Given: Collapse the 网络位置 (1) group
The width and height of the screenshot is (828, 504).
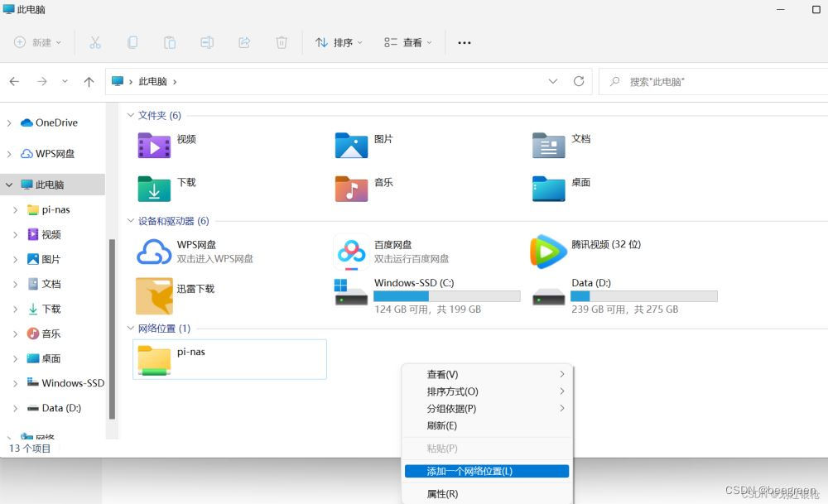Looking at the screenshot, I should 131,329.
